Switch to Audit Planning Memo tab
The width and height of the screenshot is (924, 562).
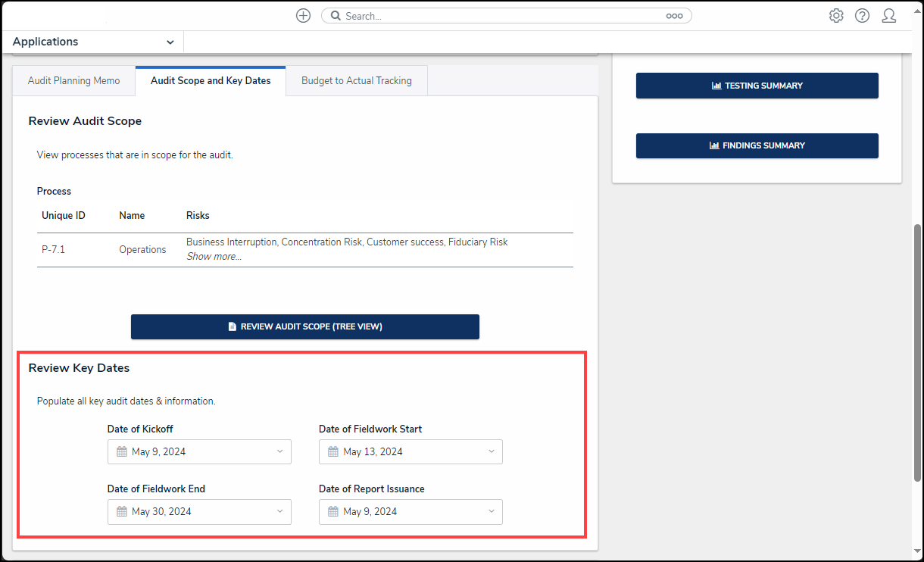(x=74, y=81)
